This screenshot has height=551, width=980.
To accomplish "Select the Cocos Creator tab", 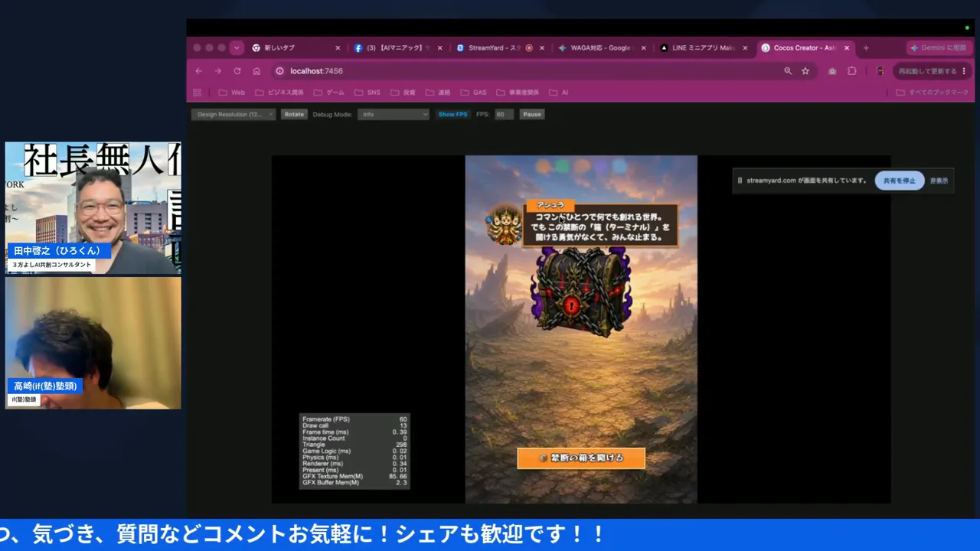I will [805, 47].
